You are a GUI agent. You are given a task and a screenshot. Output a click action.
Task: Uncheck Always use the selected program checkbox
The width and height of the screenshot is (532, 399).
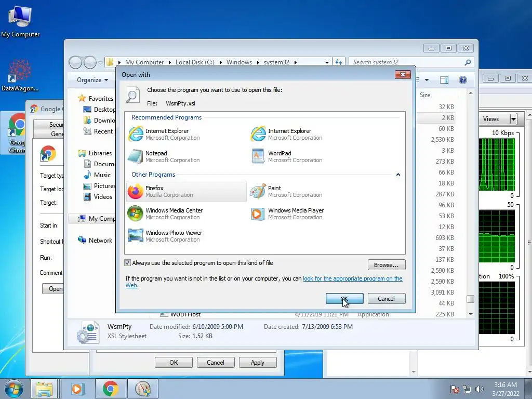pyautogui.click(x=128, y=262)
